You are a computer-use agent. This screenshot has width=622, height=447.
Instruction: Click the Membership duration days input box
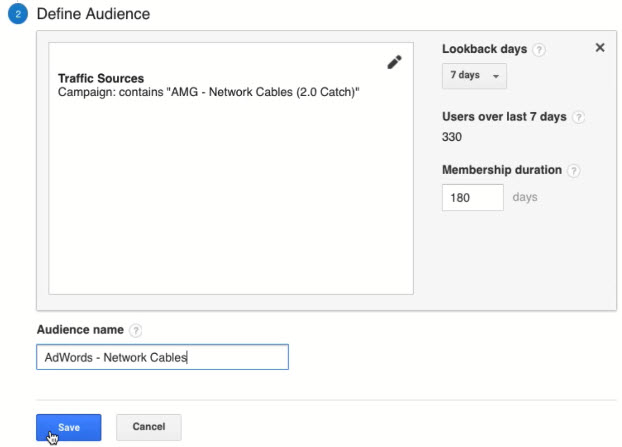coord(472,197)
